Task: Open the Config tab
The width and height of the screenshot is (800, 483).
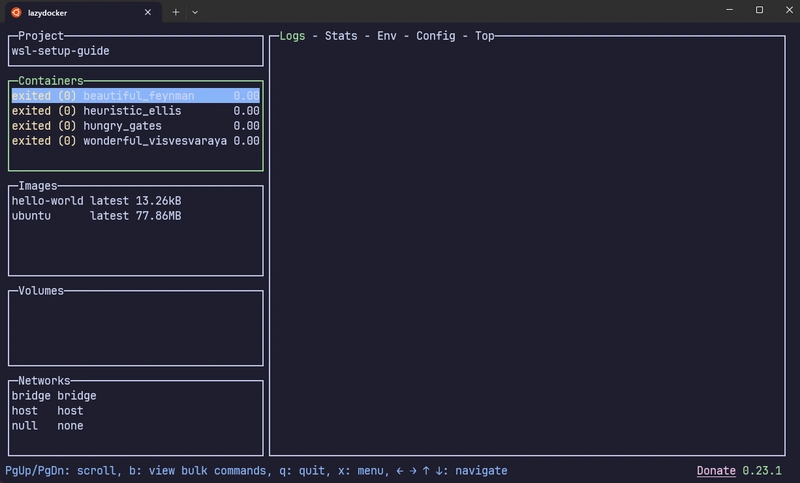Action: [436, 36]
